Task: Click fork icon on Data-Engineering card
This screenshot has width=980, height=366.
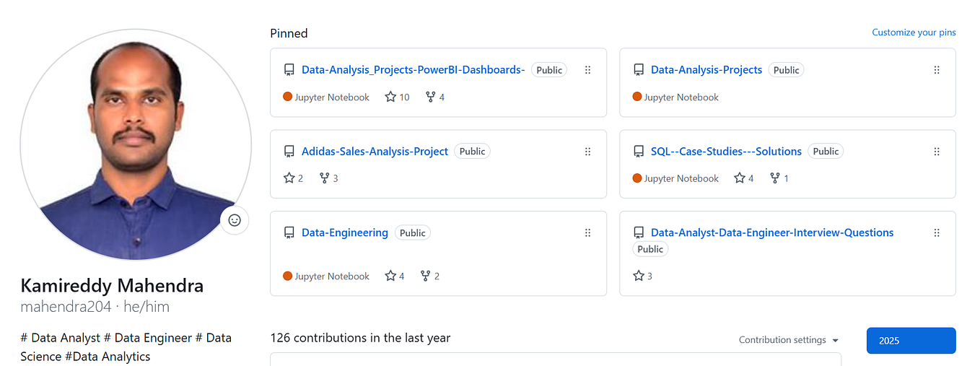Action: pos(426,276)
